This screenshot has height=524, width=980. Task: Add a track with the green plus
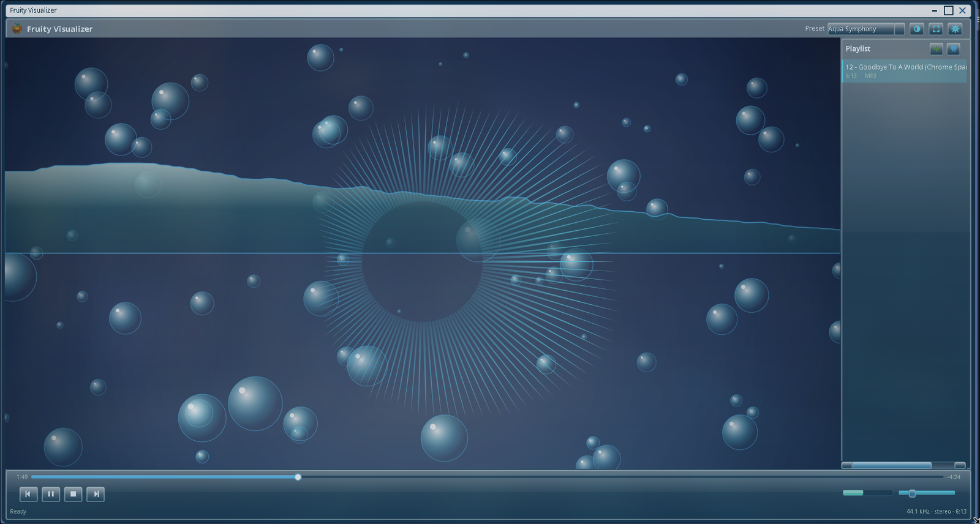click(x=936, y=49)
